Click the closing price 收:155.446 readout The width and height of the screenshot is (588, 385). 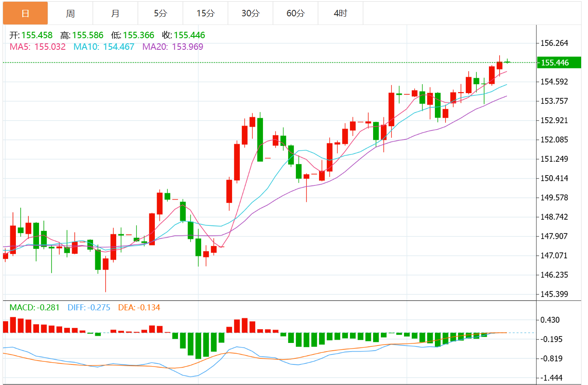184,35
